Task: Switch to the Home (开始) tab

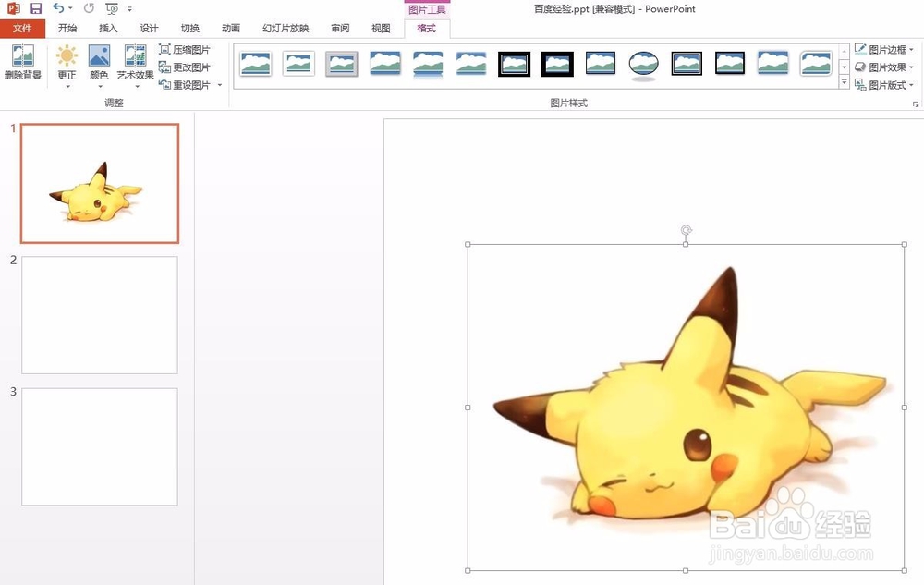Action: pyautogui.click(x=67, y=29)
